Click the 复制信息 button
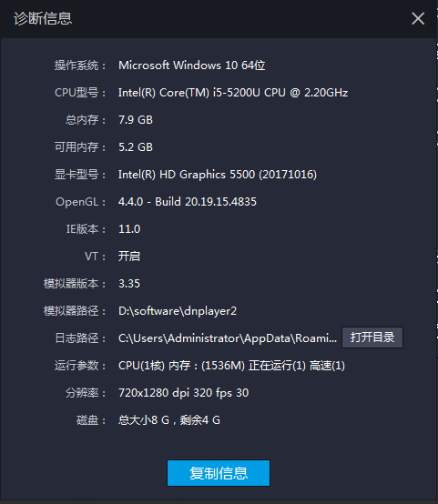This screenshot has width=438, height=504. (x=219, y=473)
